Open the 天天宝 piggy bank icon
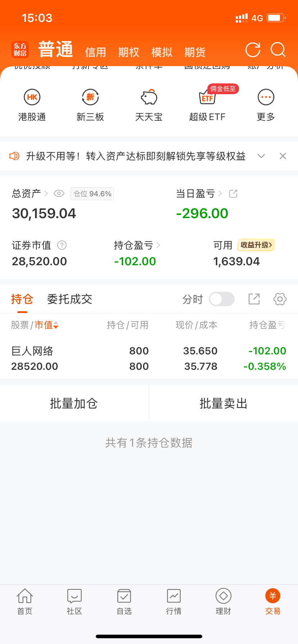 pos(149,97)
